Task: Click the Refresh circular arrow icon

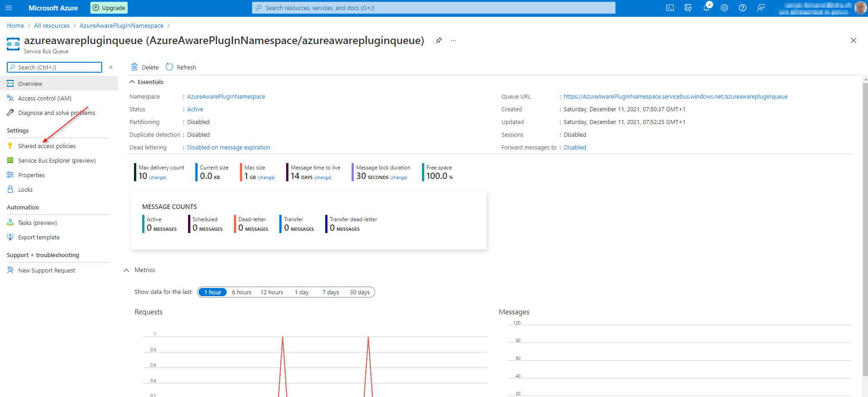Action: [169, 67]
